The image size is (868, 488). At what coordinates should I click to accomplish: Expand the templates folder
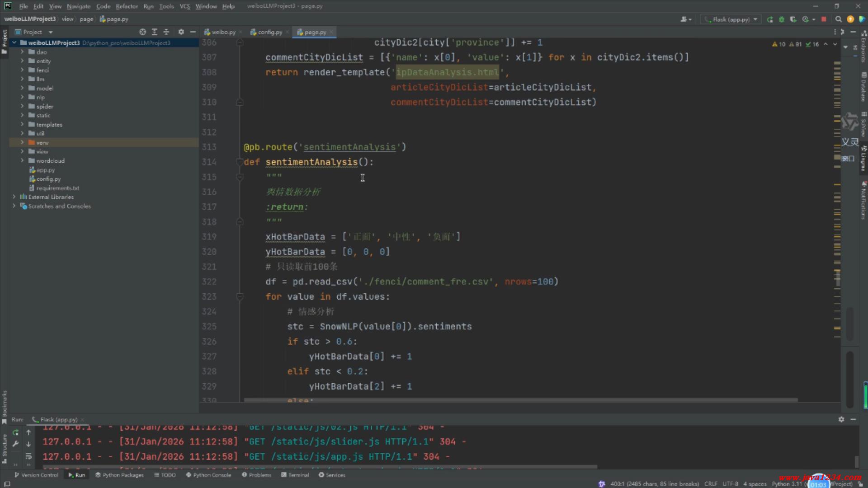pyautogui.click(x=22, y=124)
